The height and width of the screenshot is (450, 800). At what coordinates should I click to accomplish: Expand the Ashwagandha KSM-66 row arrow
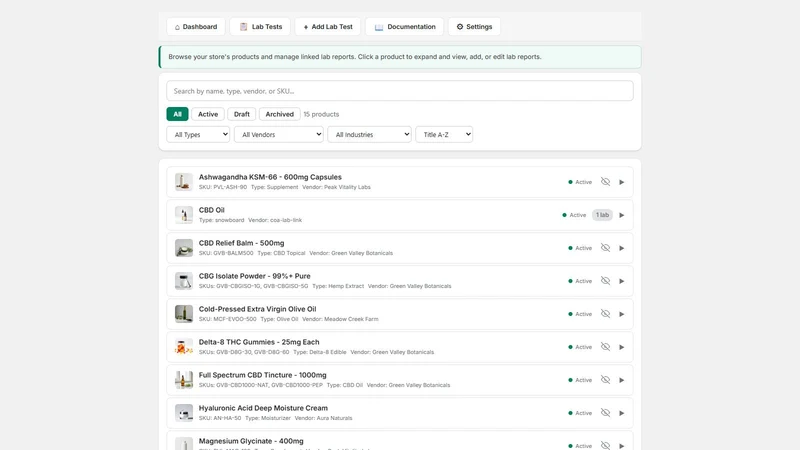click(621, 182)
